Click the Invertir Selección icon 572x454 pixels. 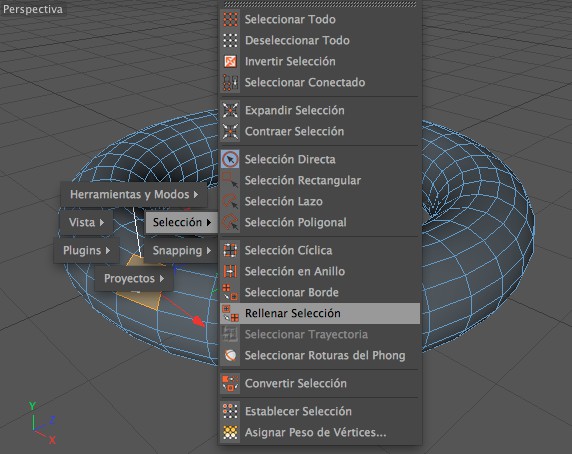pyautogui.click(x=230, y=61)
